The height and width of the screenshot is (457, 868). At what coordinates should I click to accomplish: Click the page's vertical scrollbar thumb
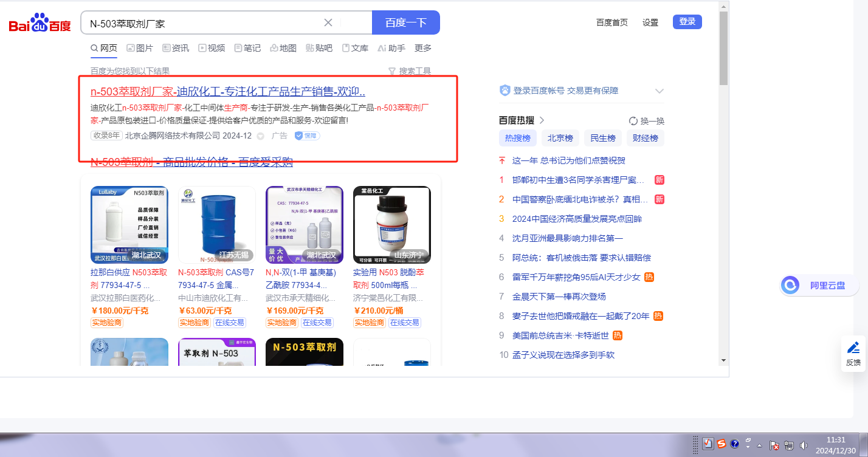723,47
